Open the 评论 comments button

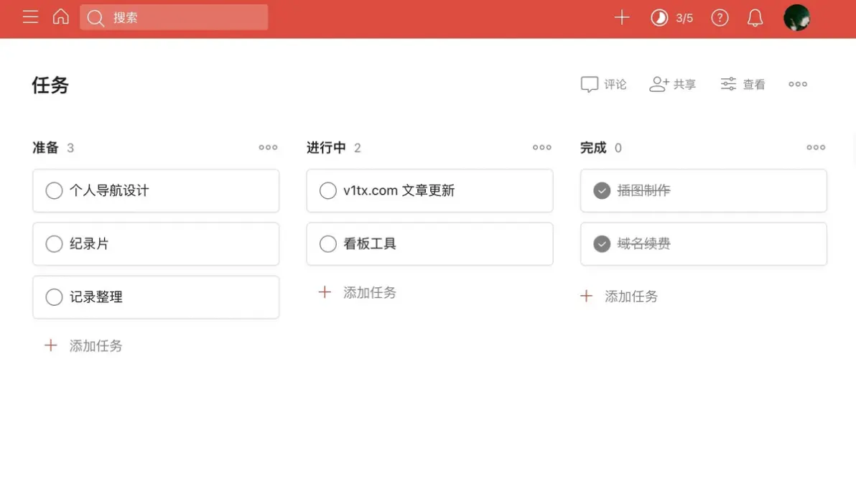(x=603, y=84)
